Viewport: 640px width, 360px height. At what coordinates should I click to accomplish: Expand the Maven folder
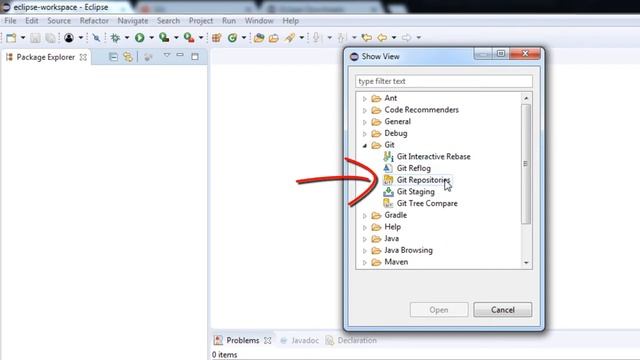[364, 262]
